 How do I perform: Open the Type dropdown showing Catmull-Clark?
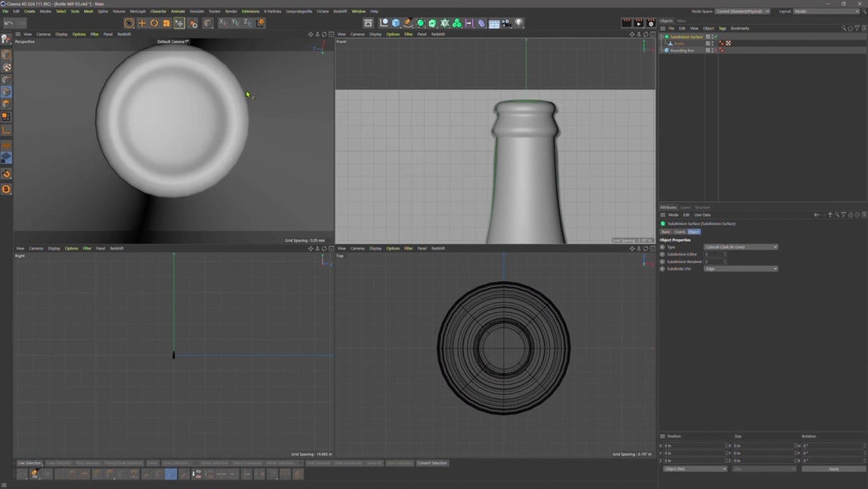click(x=740, y=247)
